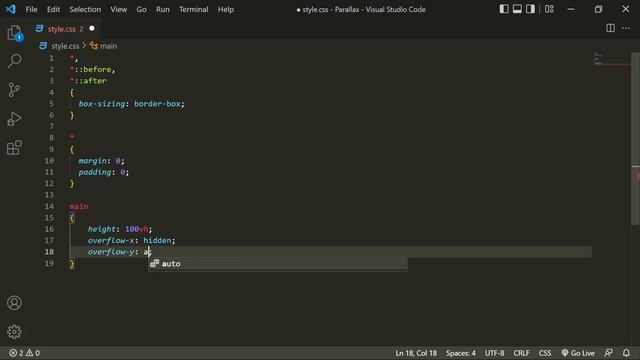Open the Run menu
The height and width of the screenshot is (360, 640).
[x=162, y=9]
